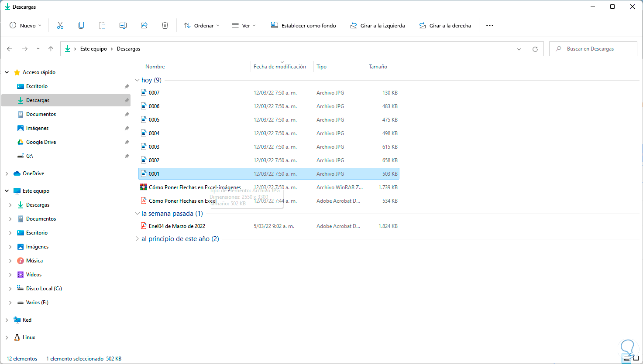Sort by Fecha de modificación column

click(x=280, y=67)
